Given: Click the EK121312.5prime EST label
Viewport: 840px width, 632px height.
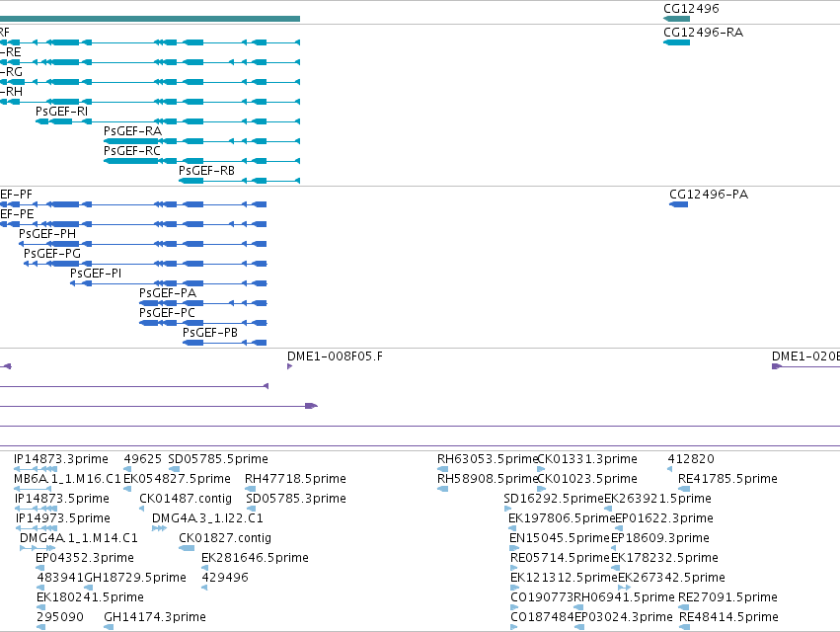Looking at the screenshot, I should click(x=564, y=578).
